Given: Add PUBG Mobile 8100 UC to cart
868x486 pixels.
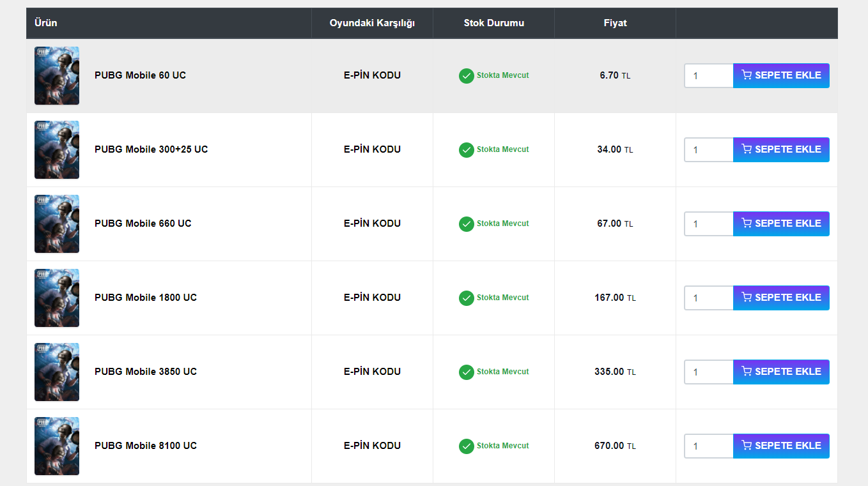Looking at the screenshot, I should click(781, 446).
